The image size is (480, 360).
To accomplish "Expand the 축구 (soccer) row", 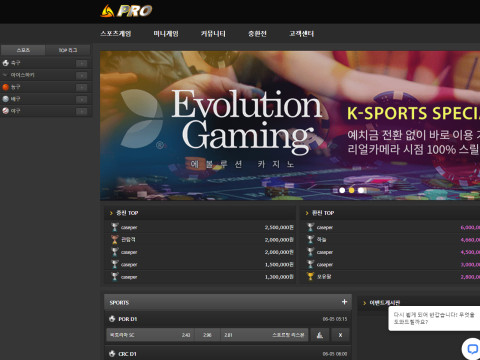I will 81,63.
